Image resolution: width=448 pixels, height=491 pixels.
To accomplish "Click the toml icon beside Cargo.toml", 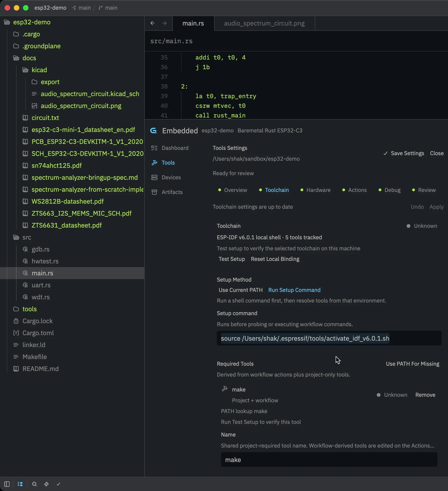I will point(16,333).
